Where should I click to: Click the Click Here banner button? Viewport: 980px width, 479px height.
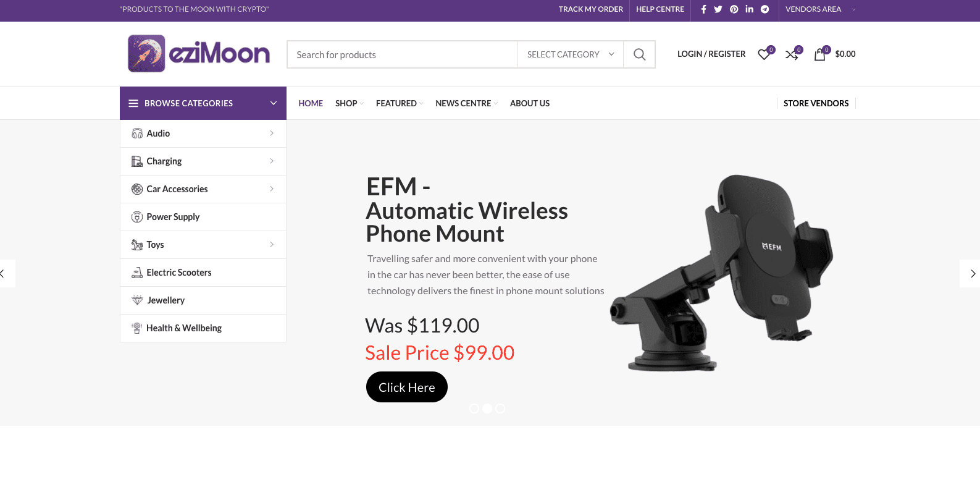[x=407, y=387]
